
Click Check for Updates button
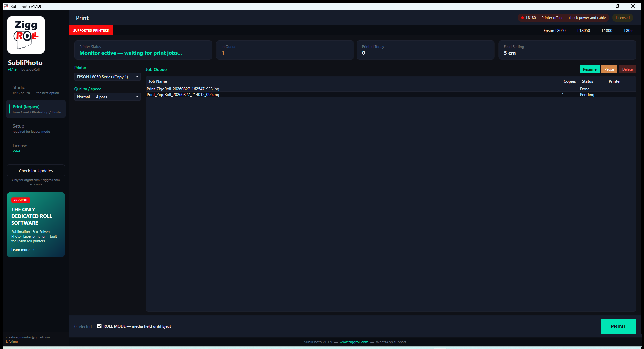36,171
